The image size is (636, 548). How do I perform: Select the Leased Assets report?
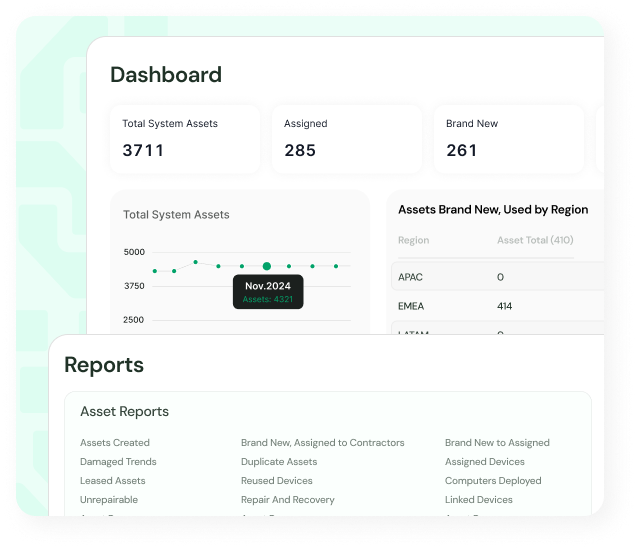pyautogui.click(x=113, y=481)
